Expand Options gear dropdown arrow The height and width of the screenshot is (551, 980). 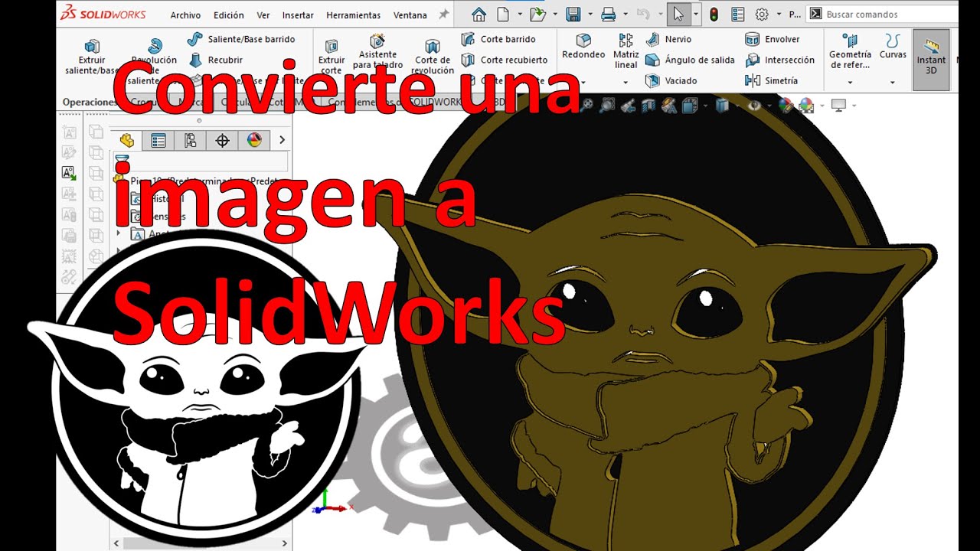click(x=779, y=15)
